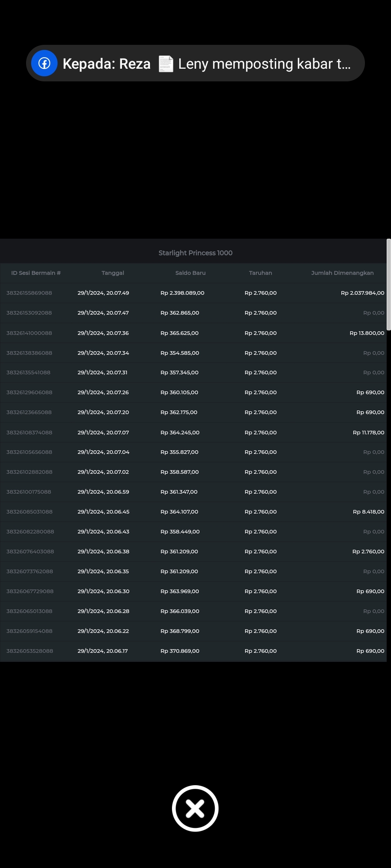Click the table's vertical scrollbar
Image resolution: width=391 pixels, height=868 pixels.
pos(388,284)
